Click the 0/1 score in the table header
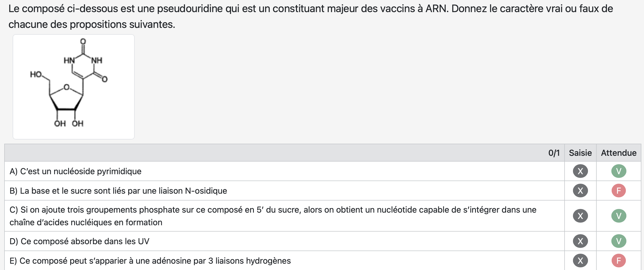The image size is (644, 270). pyautogui.click(x=554, y=153)
